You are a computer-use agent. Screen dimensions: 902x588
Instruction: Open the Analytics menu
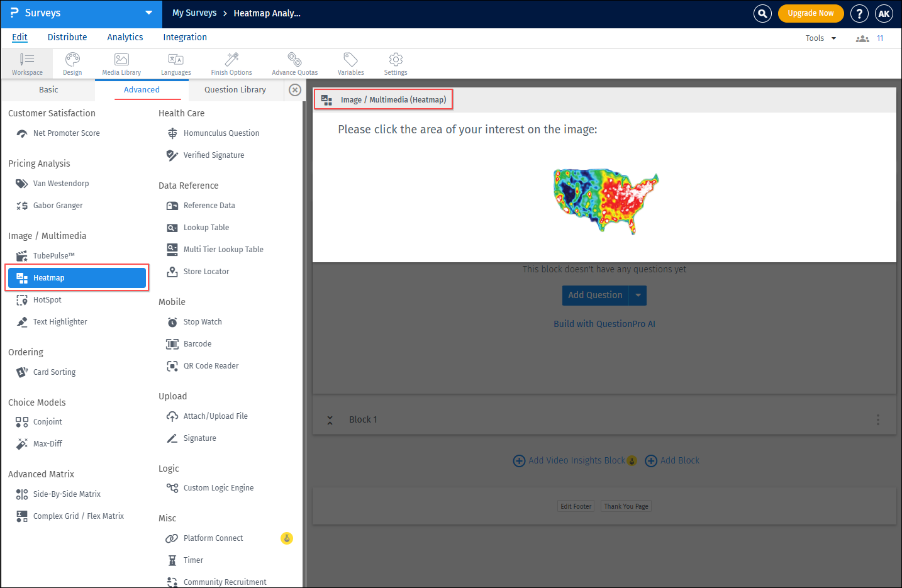(x=125, y=37)
